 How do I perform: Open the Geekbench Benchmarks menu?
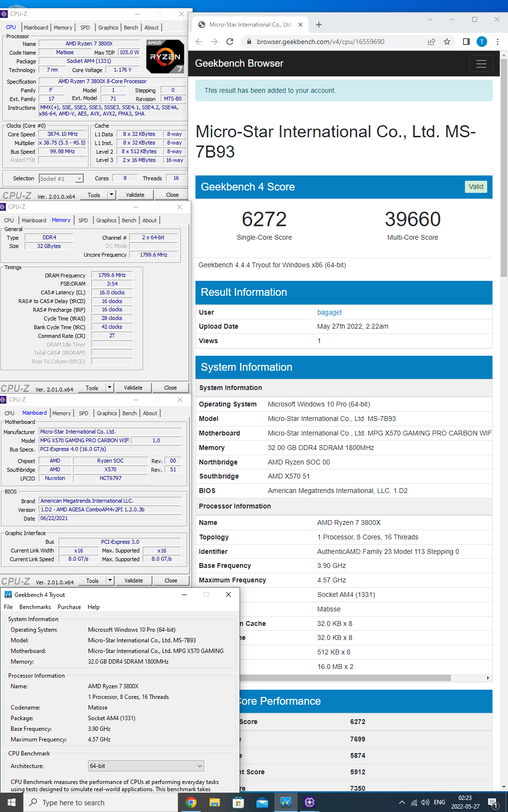[35, 607]
